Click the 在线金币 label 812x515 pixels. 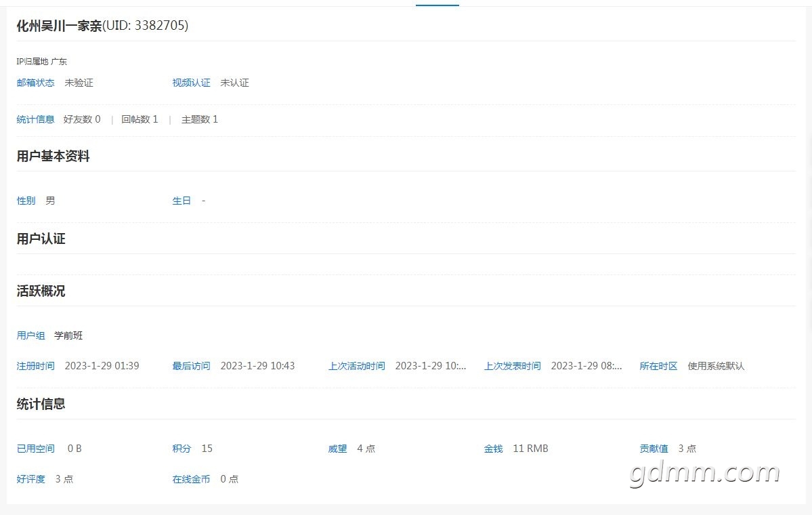(191, 479)
